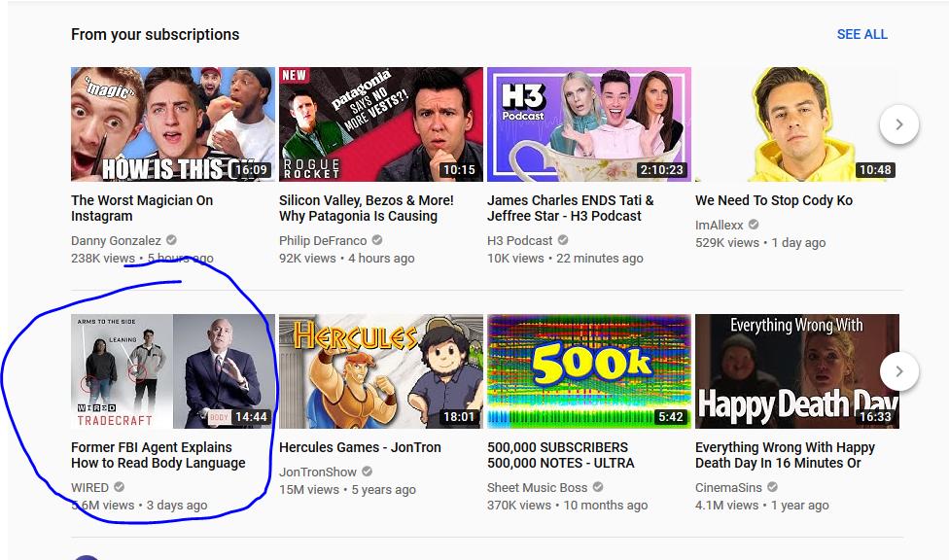
Task: Click title 500,000 SUBSCRIBERS 500,000 NOTES
Action: (x=560, y=455)
